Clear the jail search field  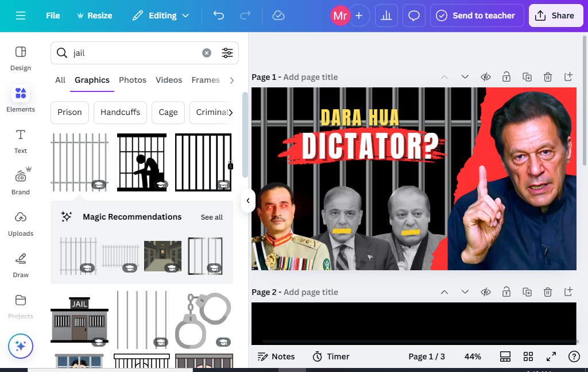207,53
